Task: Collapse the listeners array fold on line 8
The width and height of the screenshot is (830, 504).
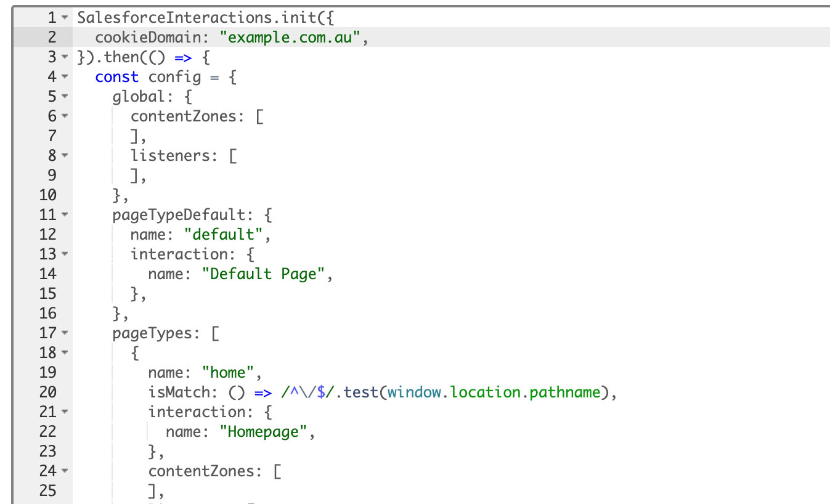Action: [x=63, y=156]
